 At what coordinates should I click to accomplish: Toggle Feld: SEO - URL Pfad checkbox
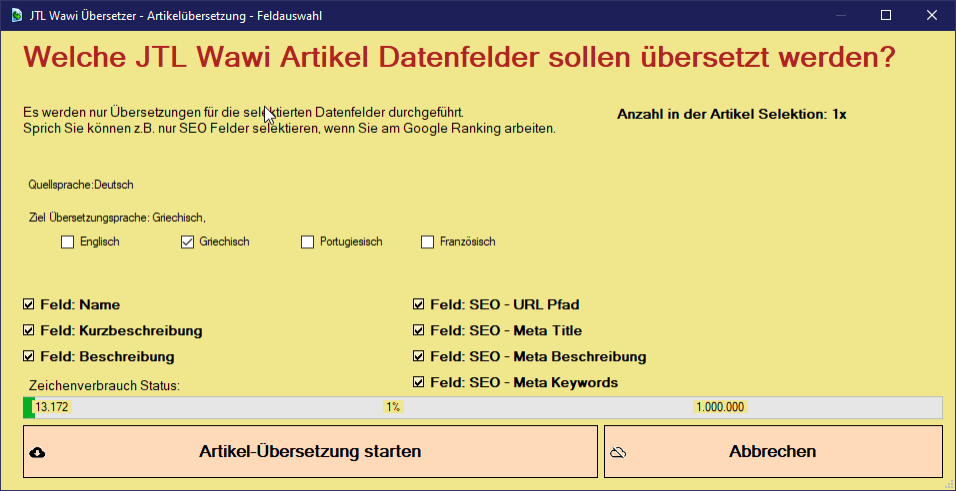[418, 304]
